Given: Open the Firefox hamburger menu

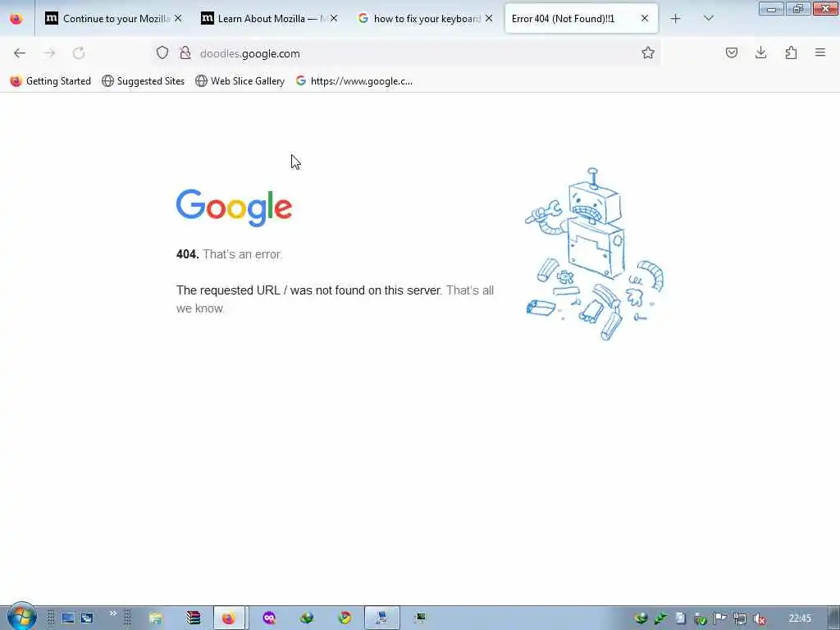Looking at the screenshot, I should 820,52.
